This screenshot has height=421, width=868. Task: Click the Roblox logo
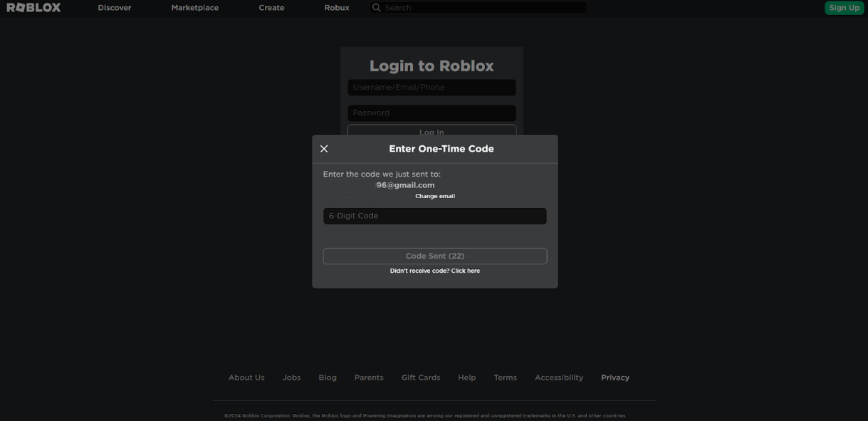click(x=33, y=8)
